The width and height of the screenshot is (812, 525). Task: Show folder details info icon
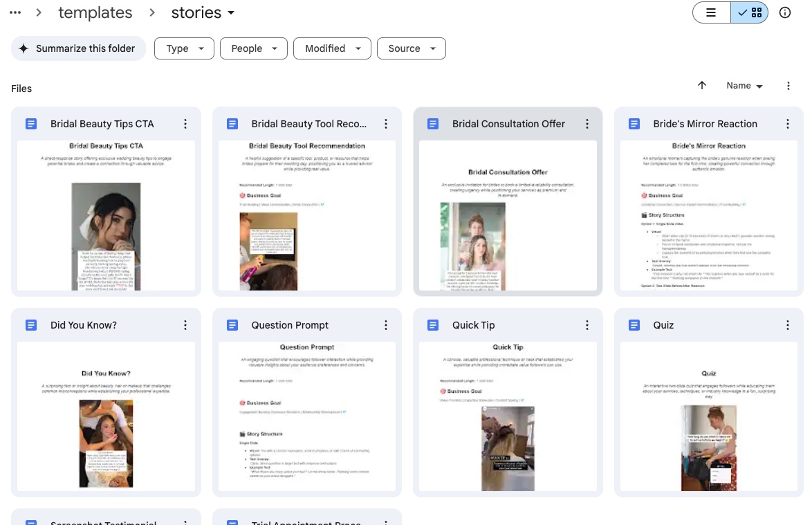(785, 12)
